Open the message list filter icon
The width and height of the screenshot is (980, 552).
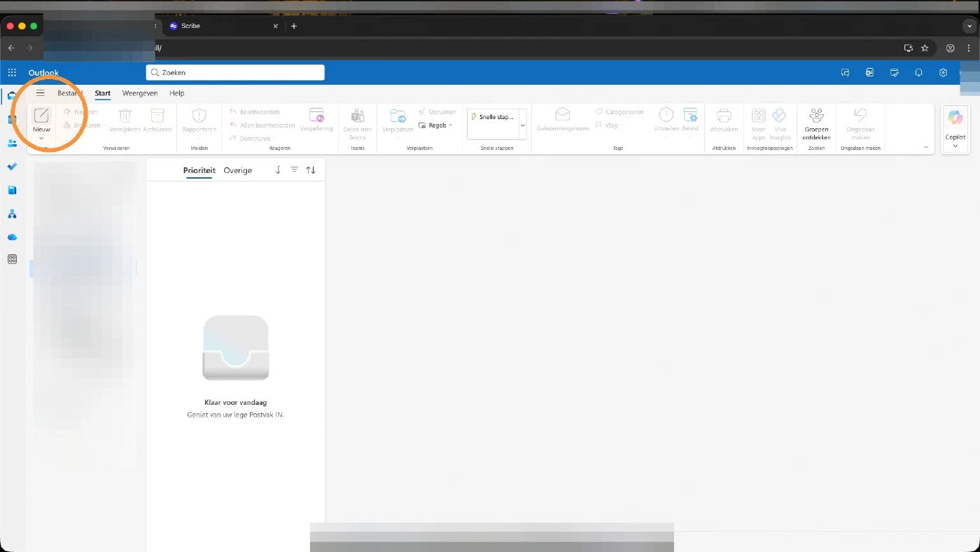(295, 170)
